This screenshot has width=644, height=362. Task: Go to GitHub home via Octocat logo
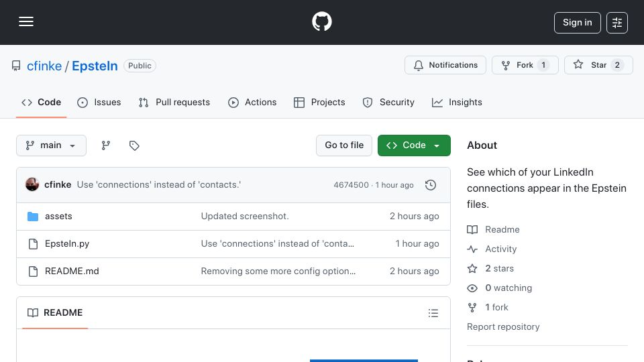point(321,21)
